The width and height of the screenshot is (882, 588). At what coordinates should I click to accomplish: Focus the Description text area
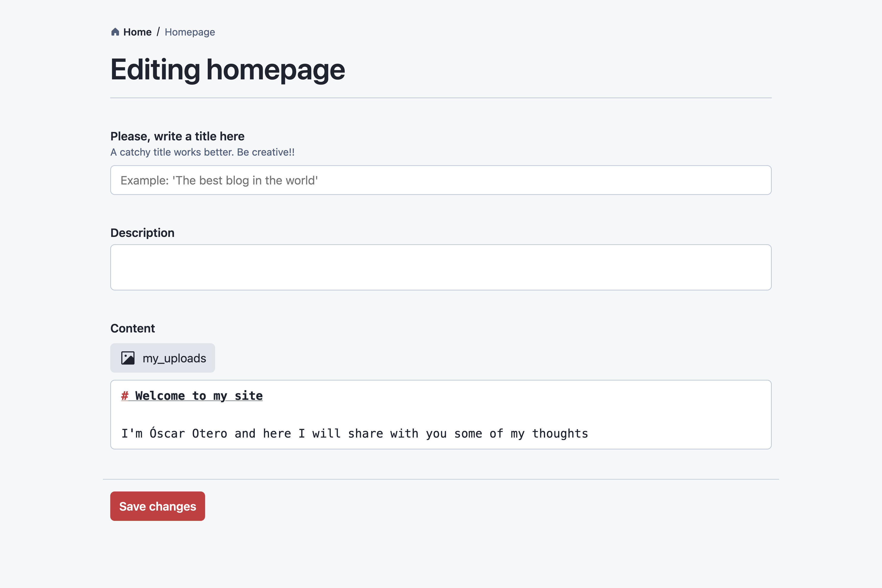[440, 267]
